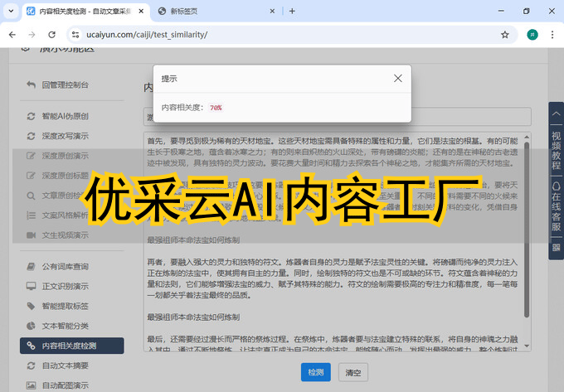Bookmark this page with star icon
The image size is (564, 392).
(x=504, y=35)
